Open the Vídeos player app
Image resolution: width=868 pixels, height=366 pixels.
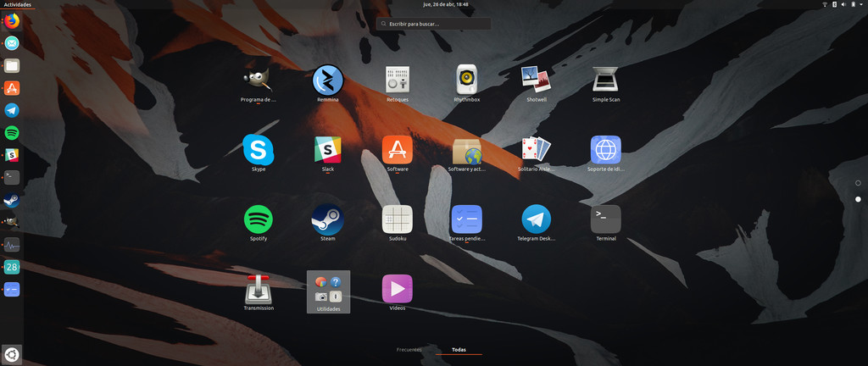click(x=398, y=289)
